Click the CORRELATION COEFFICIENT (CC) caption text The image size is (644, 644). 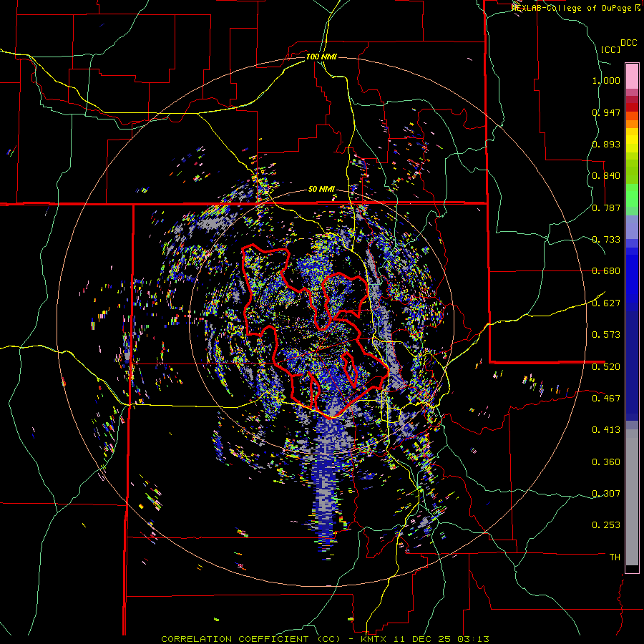pos(250,639)
